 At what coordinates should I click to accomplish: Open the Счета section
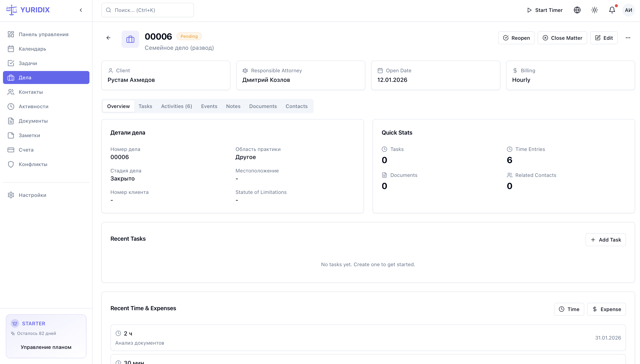point(26,149)
